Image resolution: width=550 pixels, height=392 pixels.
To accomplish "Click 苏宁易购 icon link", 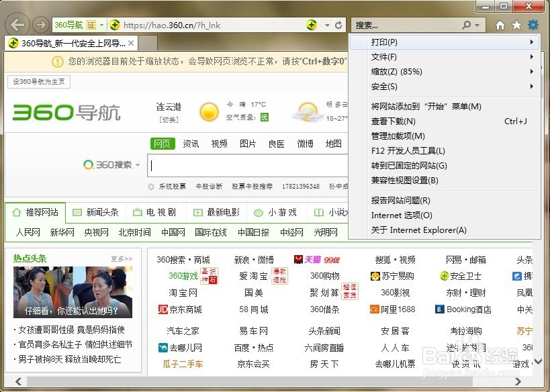I will coord(392,277).
